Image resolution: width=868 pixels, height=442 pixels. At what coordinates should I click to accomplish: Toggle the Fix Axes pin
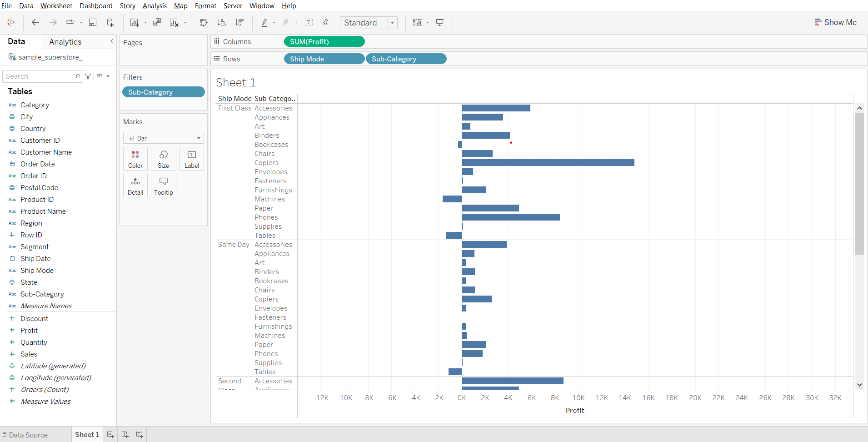[325, 22]
